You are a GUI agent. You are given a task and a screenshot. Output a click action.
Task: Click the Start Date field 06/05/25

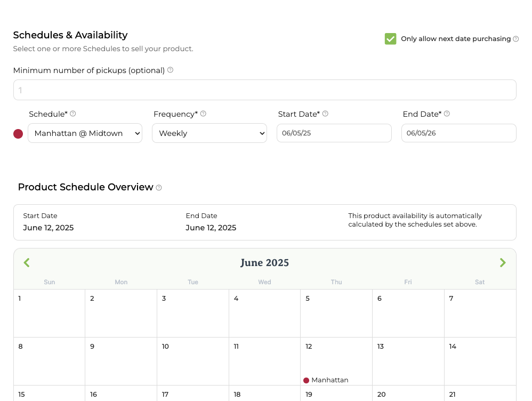[334, 133]
